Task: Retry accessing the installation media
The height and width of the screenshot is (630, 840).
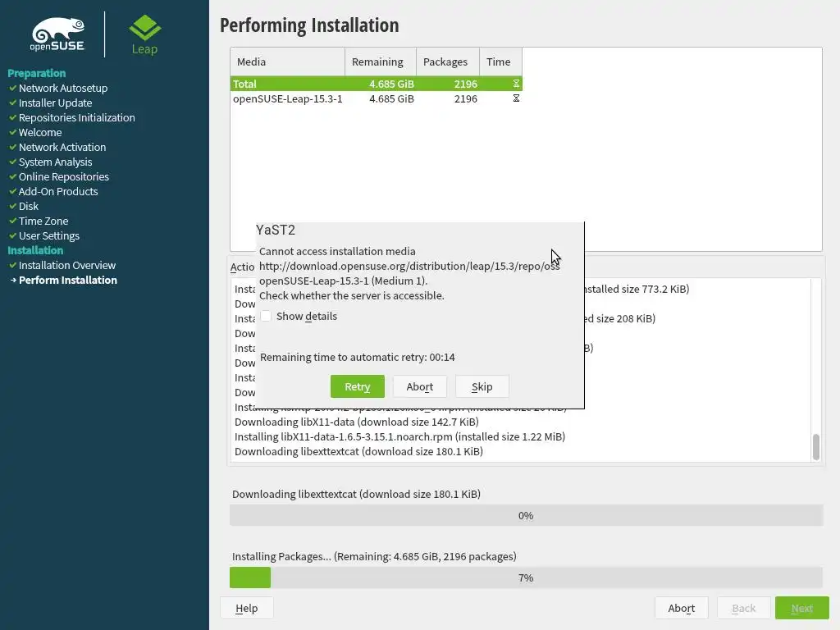Action: coord(358,386)
